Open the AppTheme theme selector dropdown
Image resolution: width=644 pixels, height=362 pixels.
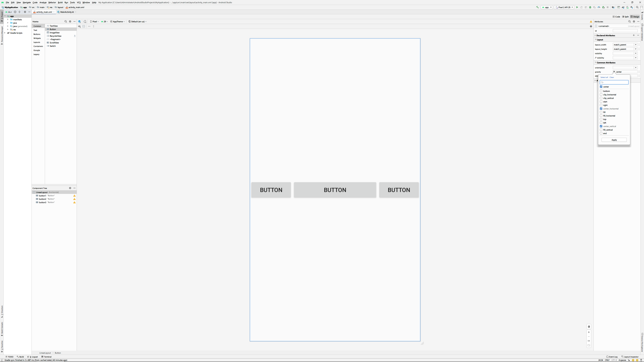118,21
